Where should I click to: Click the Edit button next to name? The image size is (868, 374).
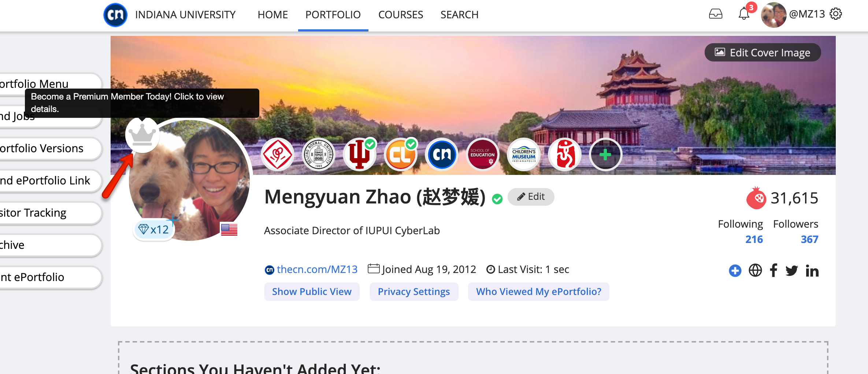pos(531,197)
